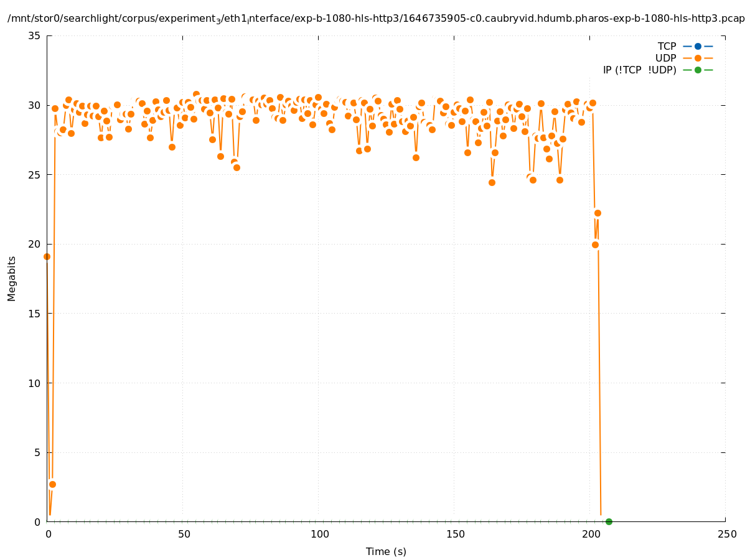Screen dimensions: 745x560
Task: Click the 35 tick label on y-axis
Action: (34, 36)
